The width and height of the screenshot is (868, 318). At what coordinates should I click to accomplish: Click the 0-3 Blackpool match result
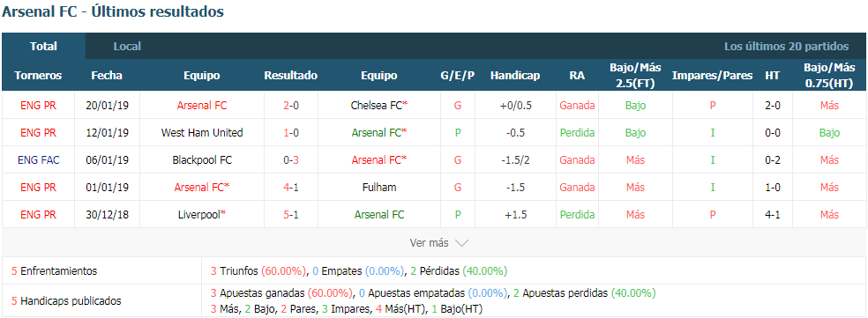[x=291, y=159]
